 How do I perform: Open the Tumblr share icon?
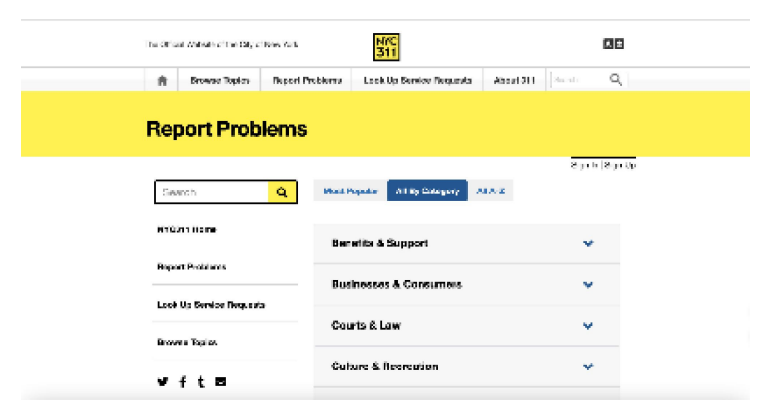click(x=201, y=381)
